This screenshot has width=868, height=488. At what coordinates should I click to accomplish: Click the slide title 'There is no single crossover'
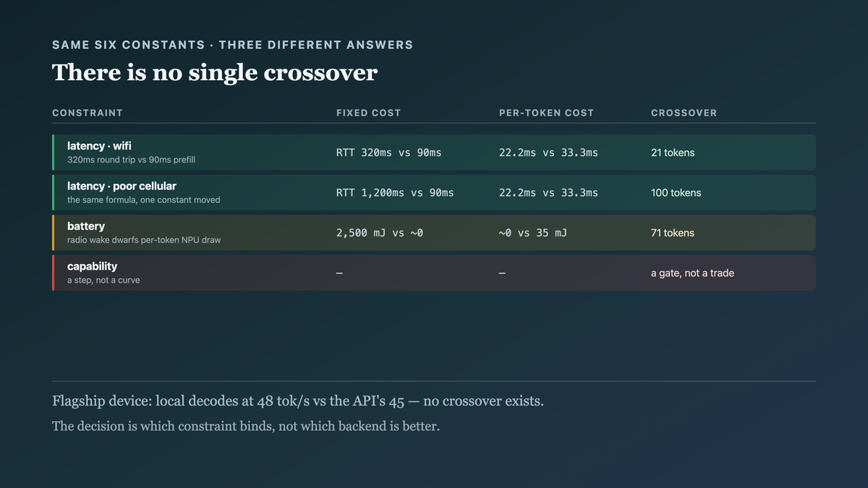point(215,73)
